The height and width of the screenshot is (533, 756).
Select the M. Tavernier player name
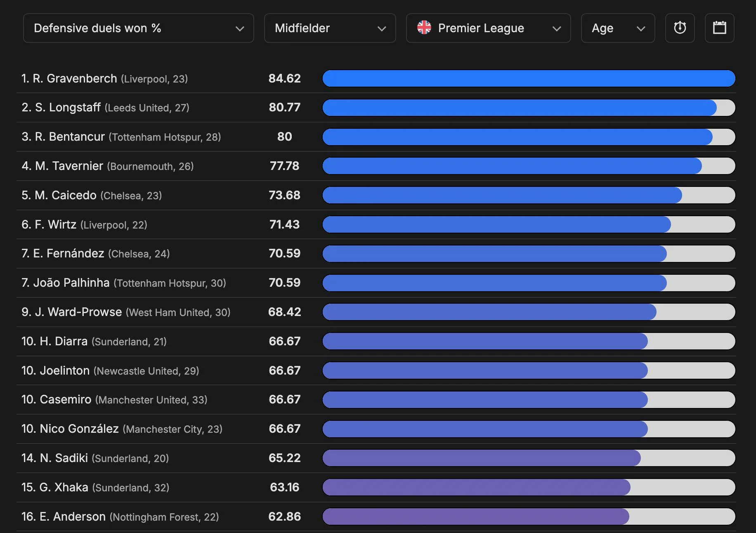(x=69, y=166)
